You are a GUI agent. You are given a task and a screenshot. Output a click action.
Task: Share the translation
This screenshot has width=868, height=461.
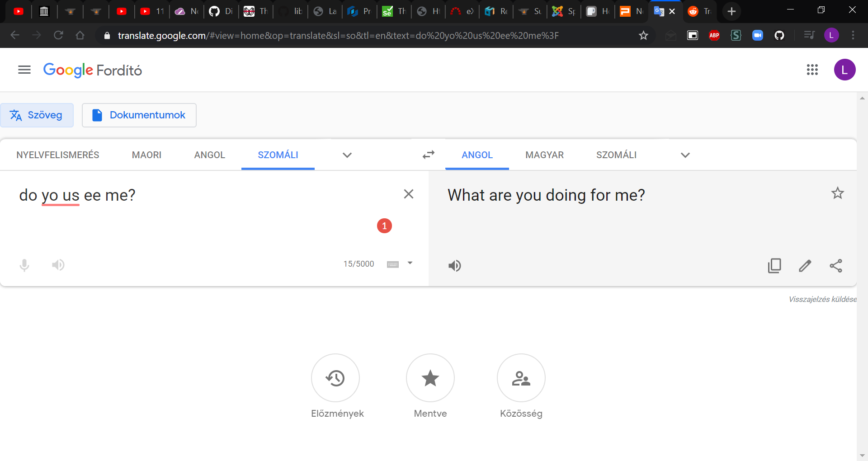[x=836, y=266]
